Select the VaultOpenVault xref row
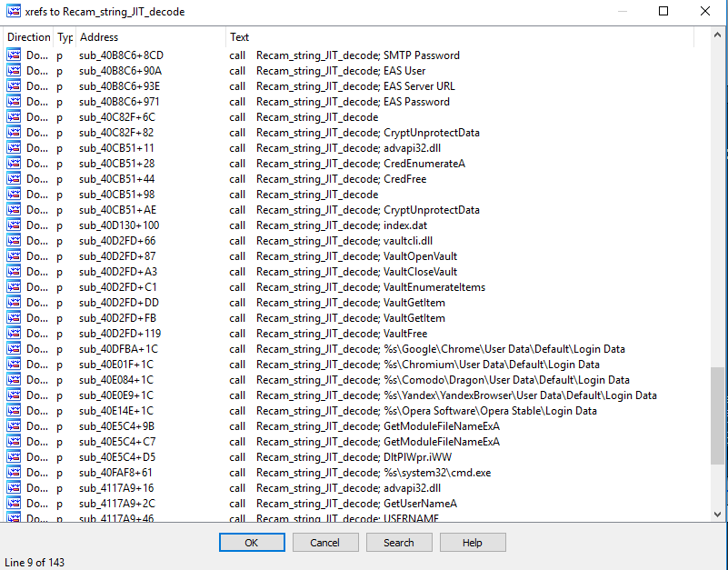This screenshot has width=728, height=570. click(x=357, y=255)
